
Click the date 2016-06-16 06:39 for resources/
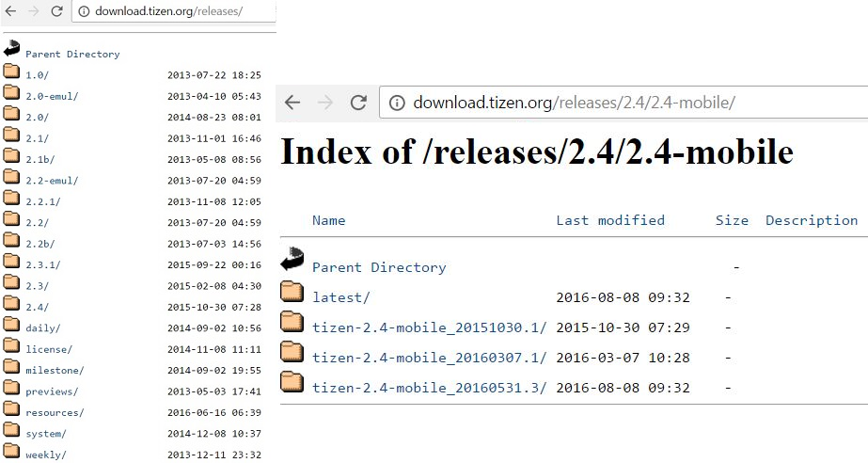214,412
